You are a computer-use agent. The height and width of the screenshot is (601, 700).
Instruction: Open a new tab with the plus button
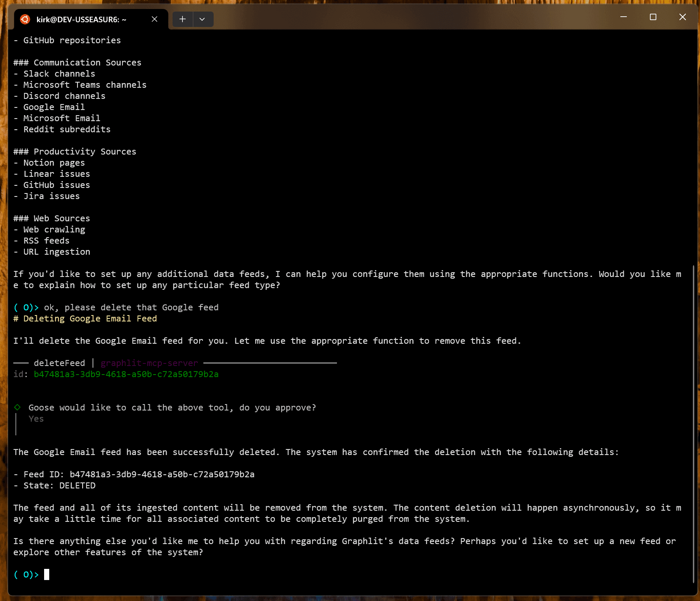pyautogui.click(x=182, y=19)
